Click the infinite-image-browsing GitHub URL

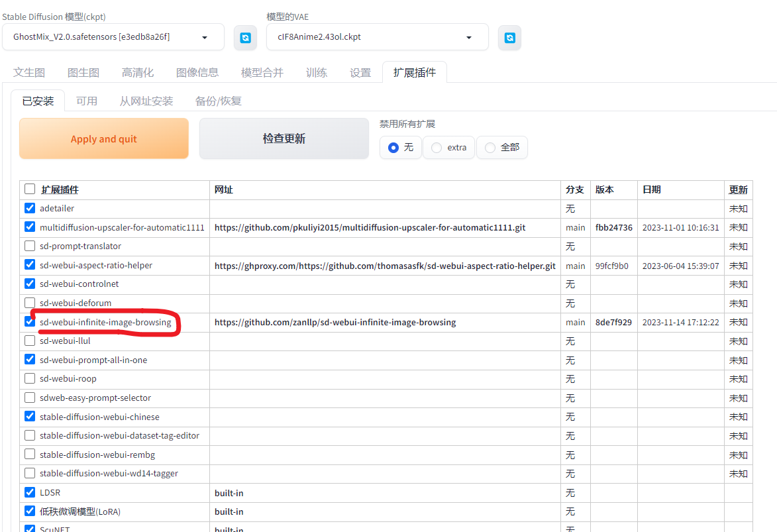point(335,322)
